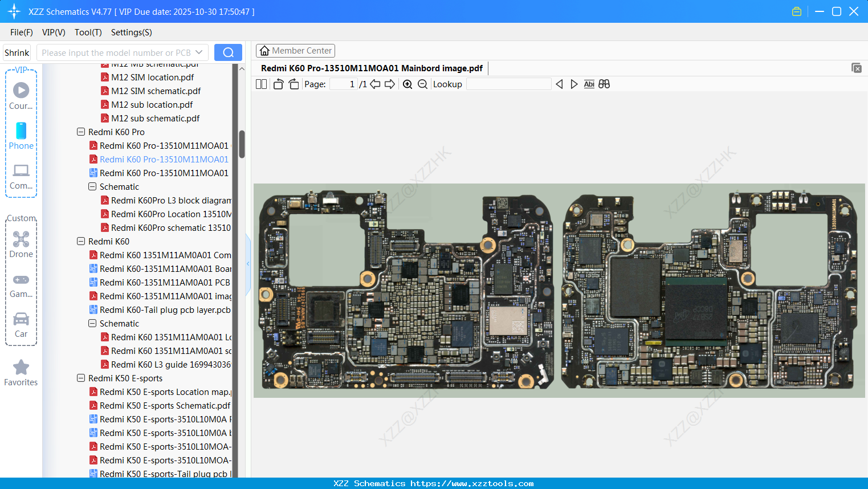Image resolution: width=868 pixels, height=489 pixels.
Task: Rotate the PDF page counterclockwise
Action: point(278,84)
